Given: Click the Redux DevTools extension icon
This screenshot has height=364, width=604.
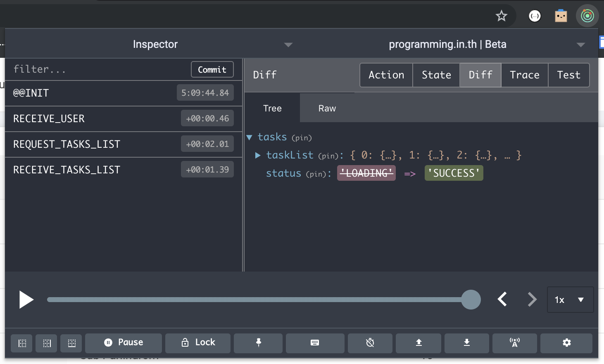Looking at the screenshot, I should [x=587, y=16].
